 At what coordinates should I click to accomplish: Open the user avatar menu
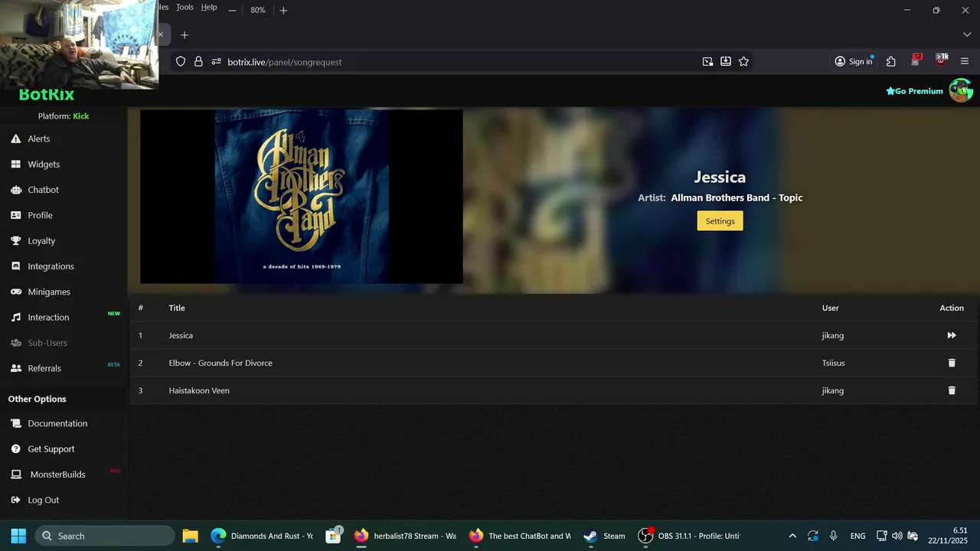(961, 90)
